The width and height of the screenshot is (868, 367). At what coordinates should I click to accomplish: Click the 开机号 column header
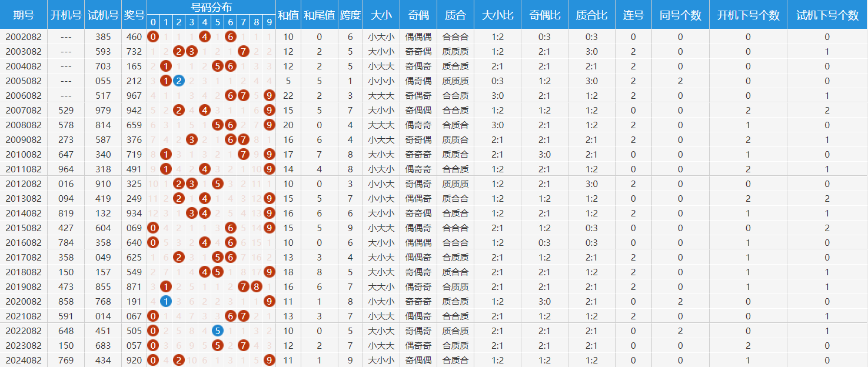66,15
